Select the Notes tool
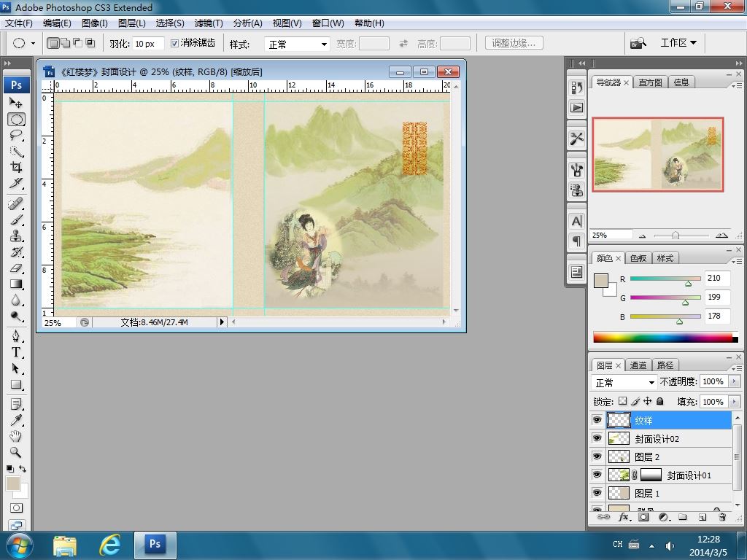Screen dimensions: 747x560 pos(16,404)
